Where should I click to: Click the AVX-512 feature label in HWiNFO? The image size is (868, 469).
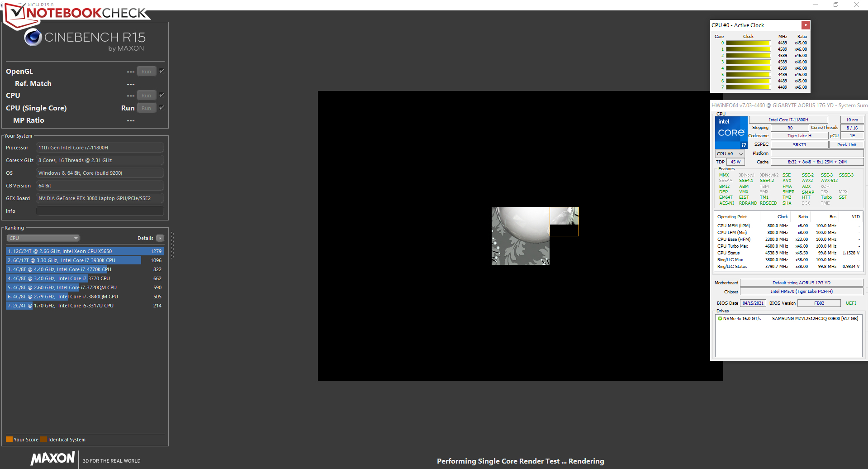click(x=829, y=181)
